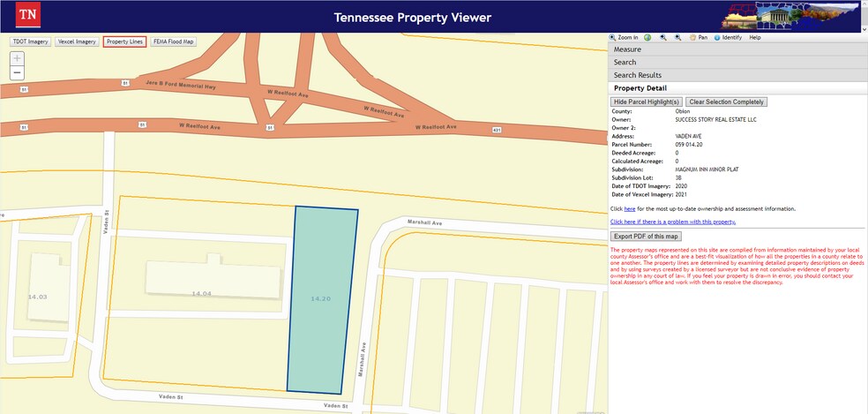Click the magnifier icon right of globe

(662, 38)
